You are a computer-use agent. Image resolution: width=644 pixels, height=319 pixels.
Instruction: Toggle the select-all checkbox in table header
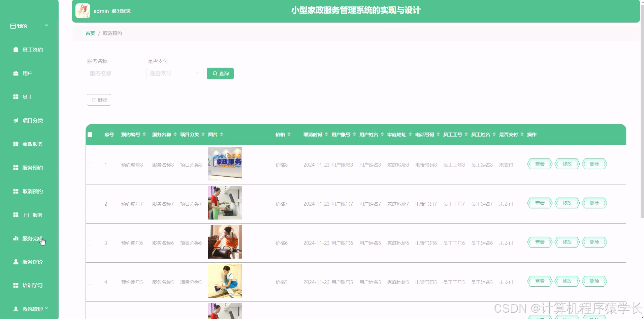pyautogui.click(x=90, y=135)
